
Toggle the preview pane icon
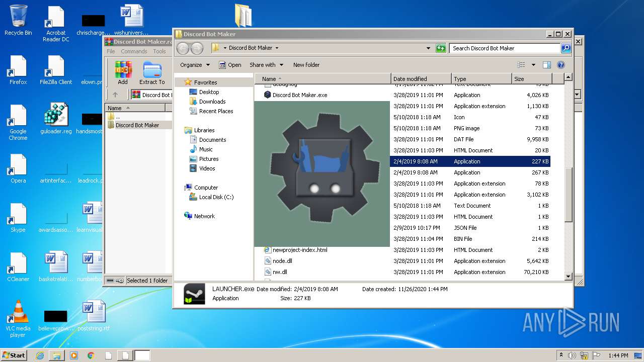tap(547, 65)
